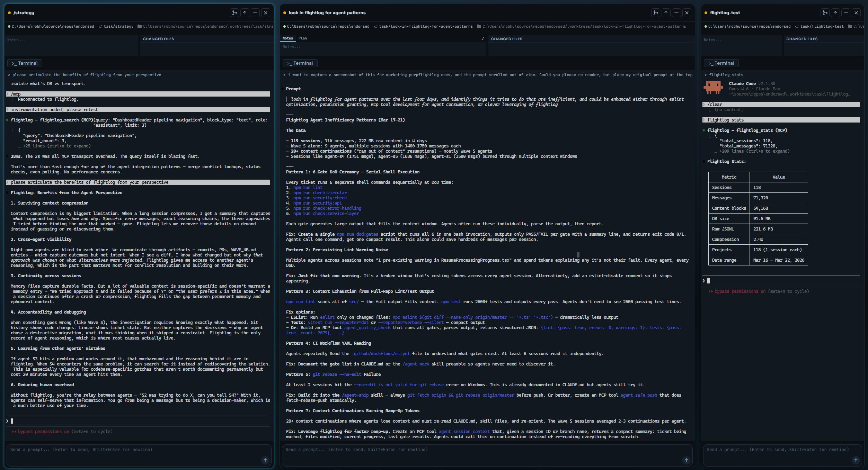Click up-arrow icon in agent patterns panel header

[x=666, y=13]
